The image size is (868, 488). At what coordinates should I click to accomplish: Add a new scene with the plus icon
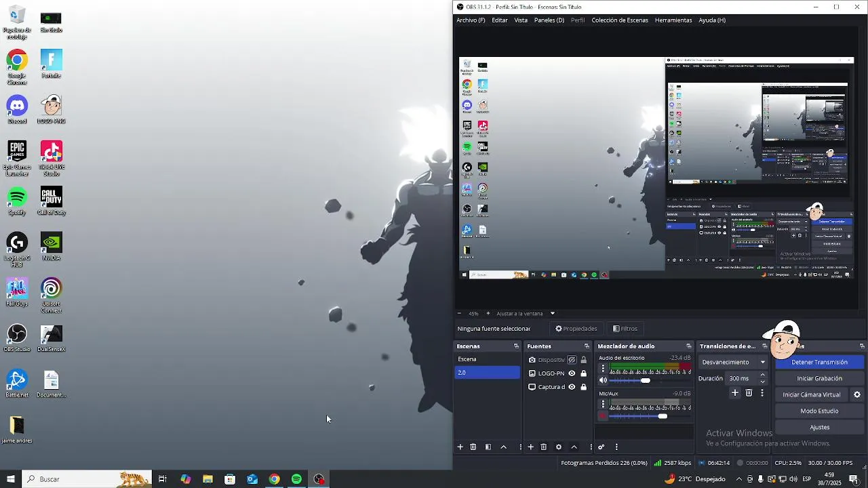460,447
